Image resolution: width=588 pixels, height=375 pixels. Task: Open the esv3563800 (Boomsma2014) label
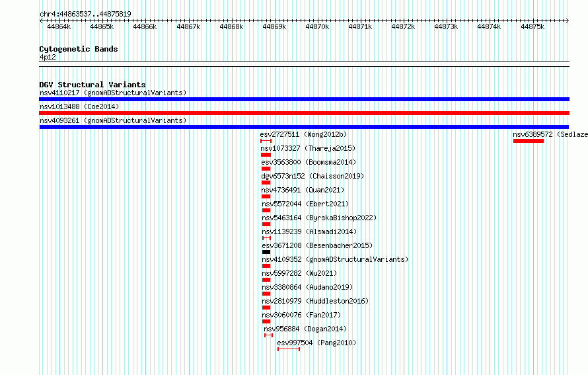[309, 162]
